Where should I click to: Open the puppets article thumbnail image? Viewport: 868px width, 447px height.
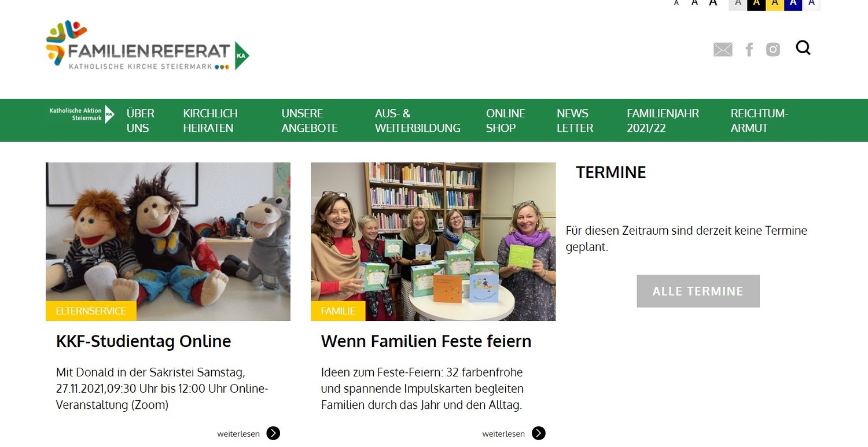click(168, 242)
